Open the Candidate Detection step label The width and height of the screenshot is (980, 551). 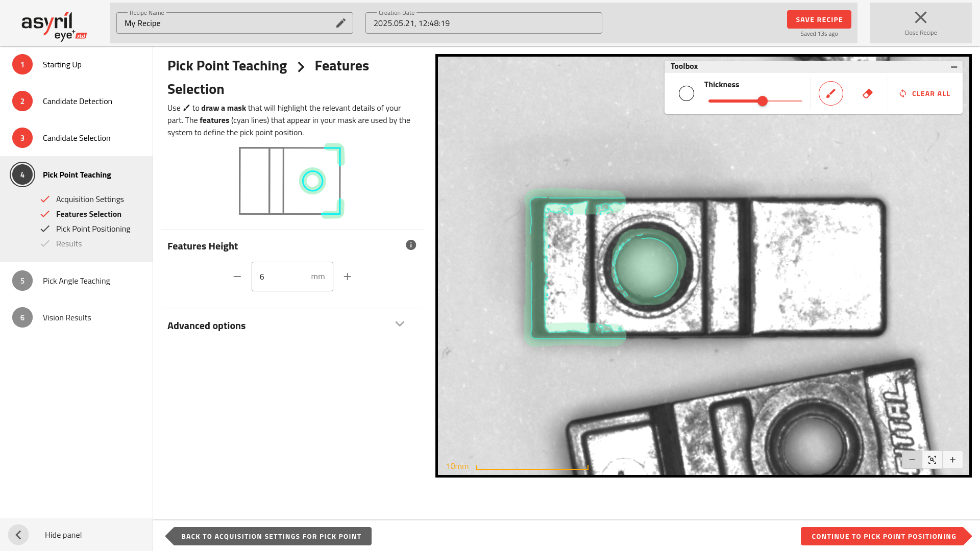(x=78, y=101)
